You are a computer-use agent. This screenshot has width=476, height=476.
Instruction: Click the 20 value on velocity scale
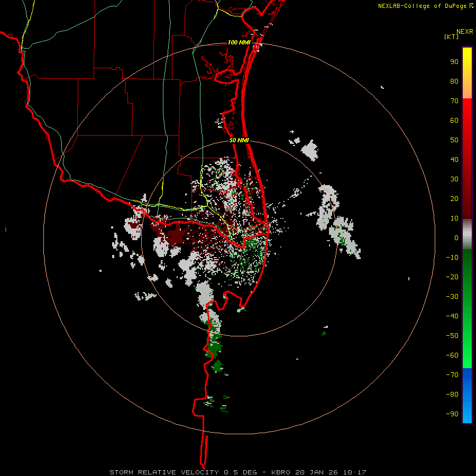[454, 199]
